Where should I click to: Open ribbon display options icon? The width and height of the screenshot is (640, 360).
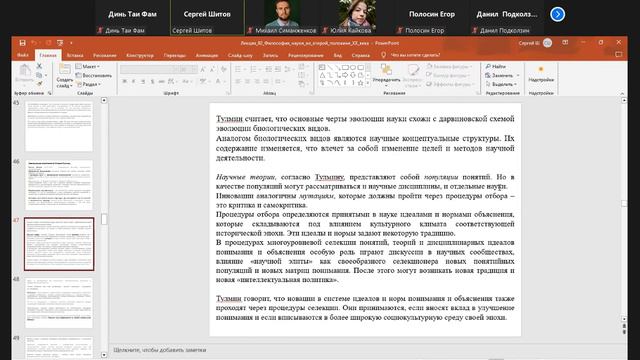pos(565,42)
